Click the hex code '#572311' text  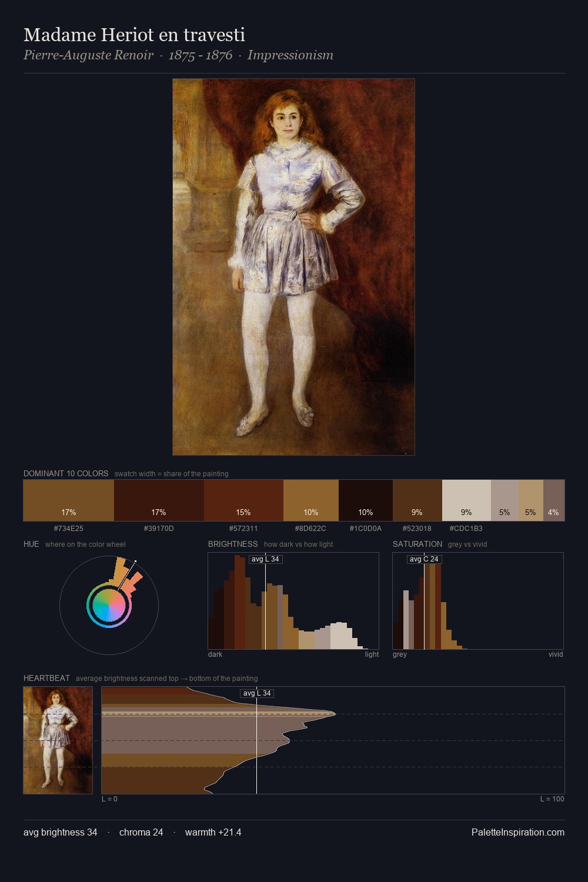(x=243, y=528)
